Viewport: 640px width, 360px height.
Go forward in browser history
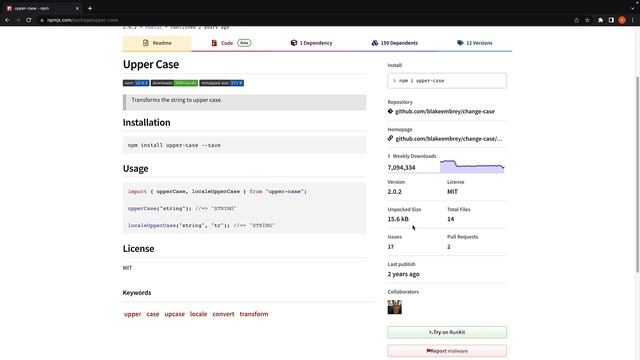18,20
